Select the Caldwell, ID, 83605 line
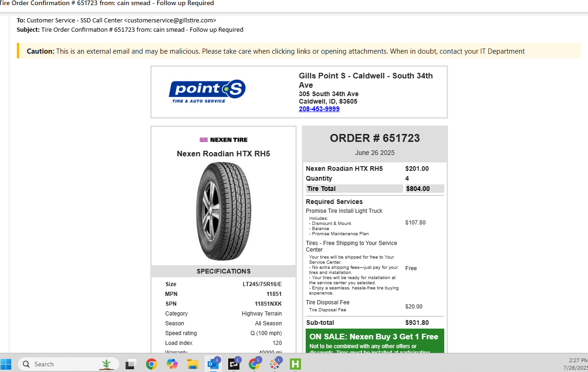Screen dimensions: 588x372 point(329,101)
